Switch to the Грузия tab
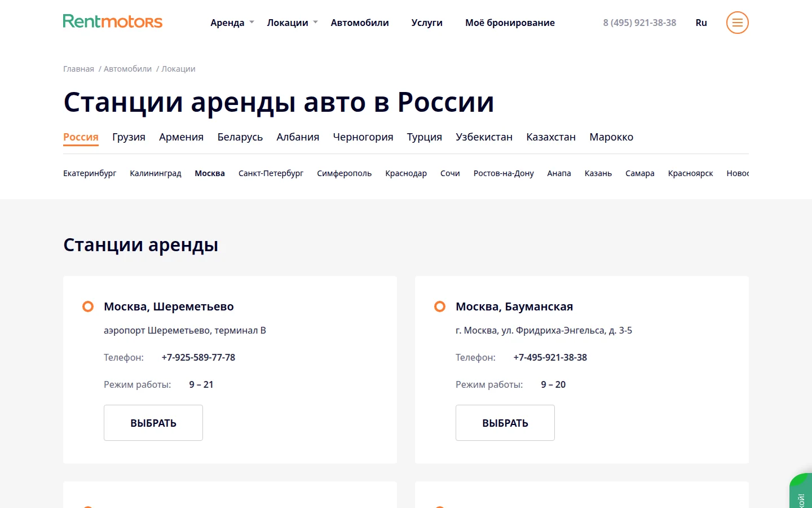Screen dimensions: 812x508 [129, 137]
